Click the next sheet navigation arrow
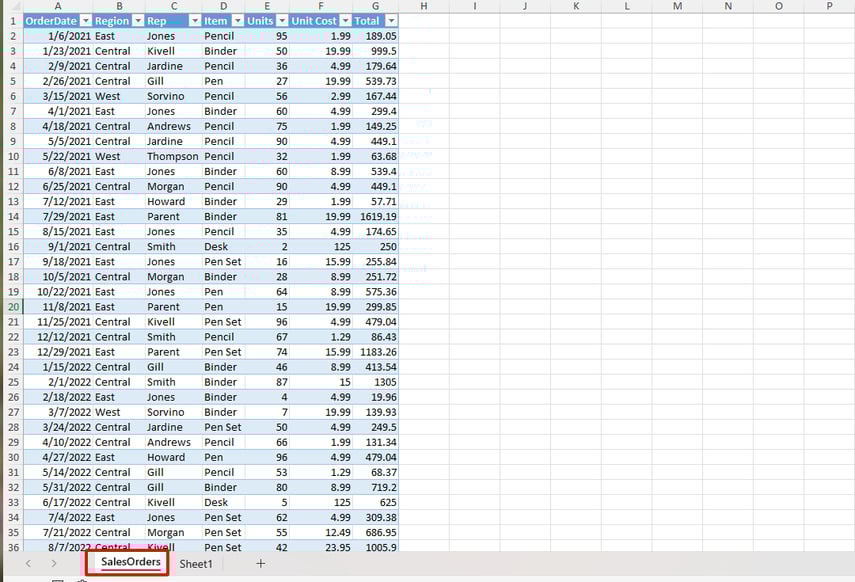The image size is (855, 582). (53, 563)
